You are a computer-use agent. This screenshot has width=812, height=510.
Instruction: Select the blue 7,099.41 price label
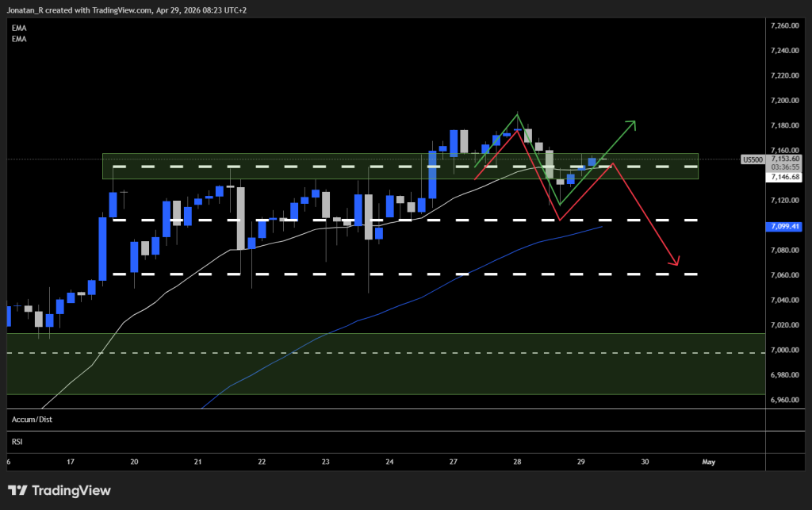tap(783, 227)
